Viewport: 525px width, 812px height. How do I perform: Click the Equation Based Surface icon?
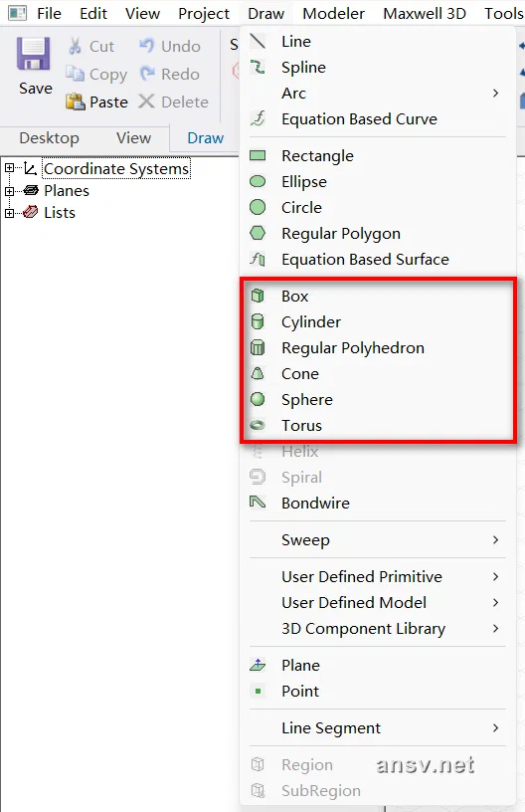point(258,259)
